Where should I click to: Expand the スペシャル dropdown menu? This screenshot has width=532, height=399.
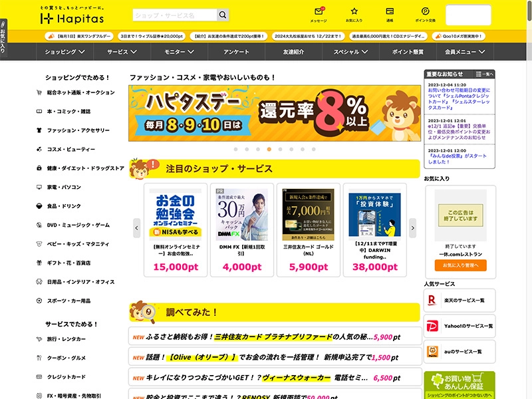click(350, 52)
